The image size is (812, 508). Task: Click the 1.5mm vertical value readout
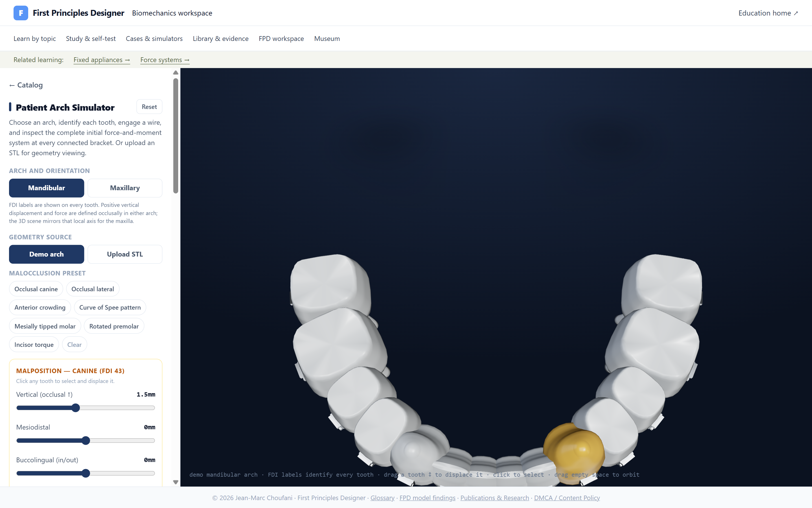146,395
